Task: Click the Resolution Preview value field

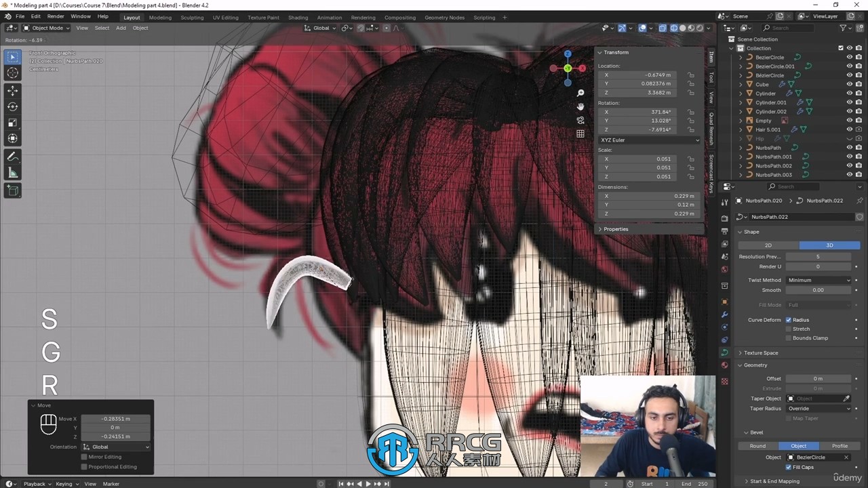Action: (x=818, y=257)
